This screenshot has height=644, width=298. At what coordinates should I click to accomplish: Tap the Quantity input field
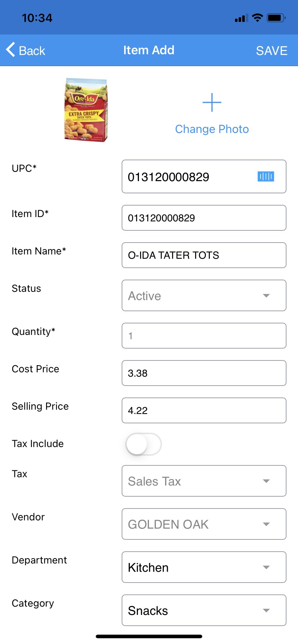coord(204,336)
